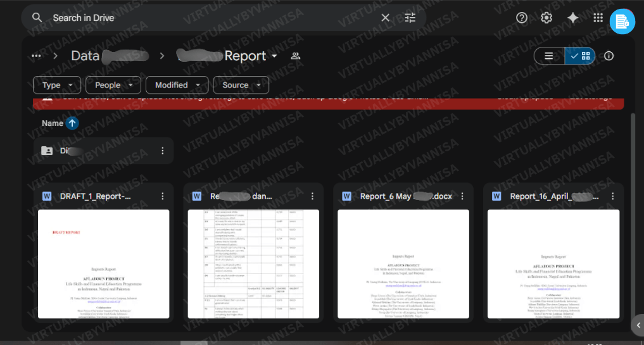The image size is (644, 345).
Task: Open the table document thumbnail
Action: coord(253,264)
